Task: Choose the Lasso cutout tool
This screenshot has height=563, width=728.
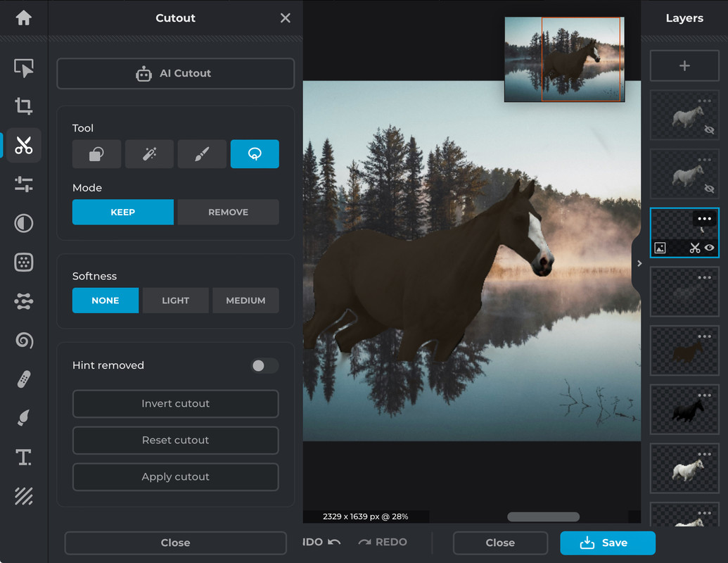Action: (255, 153)
